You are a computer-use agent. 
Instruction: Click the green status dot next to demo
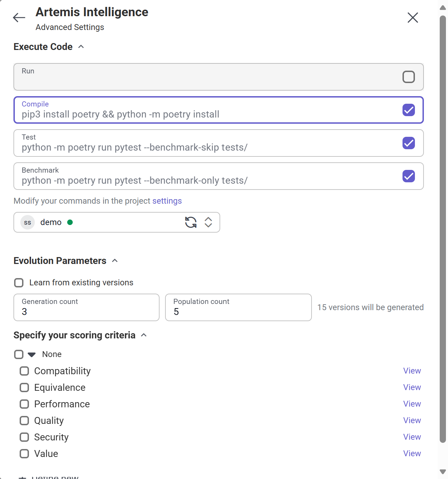pyautogui.click(x=70, y=222)
